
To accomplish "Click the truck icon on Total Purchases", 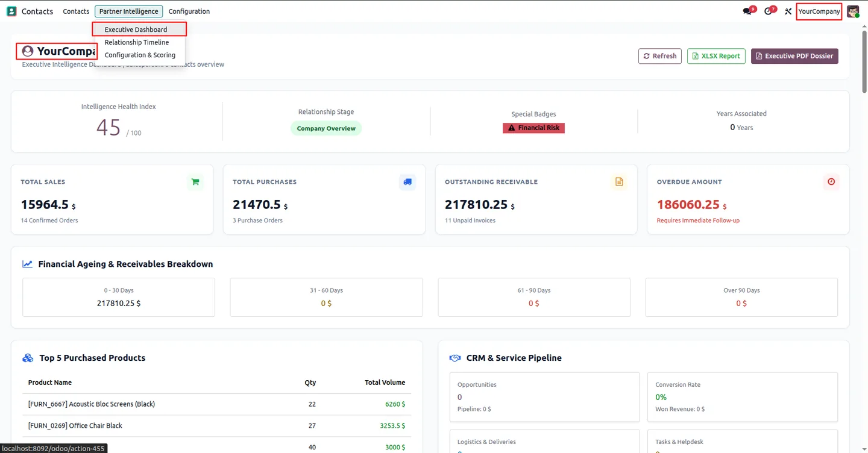I will click(x=407, y=181).
